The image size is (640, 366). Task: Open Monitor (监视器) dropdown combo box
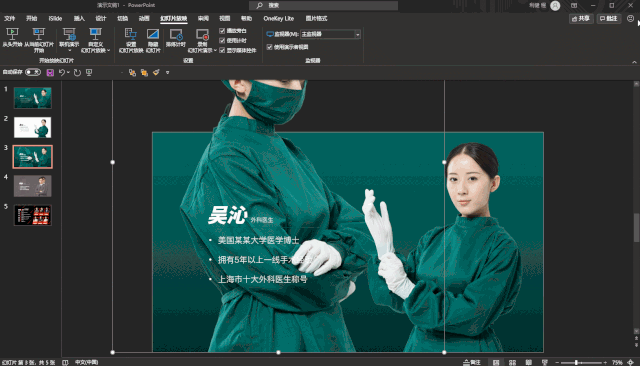click(x=330, y=34)
